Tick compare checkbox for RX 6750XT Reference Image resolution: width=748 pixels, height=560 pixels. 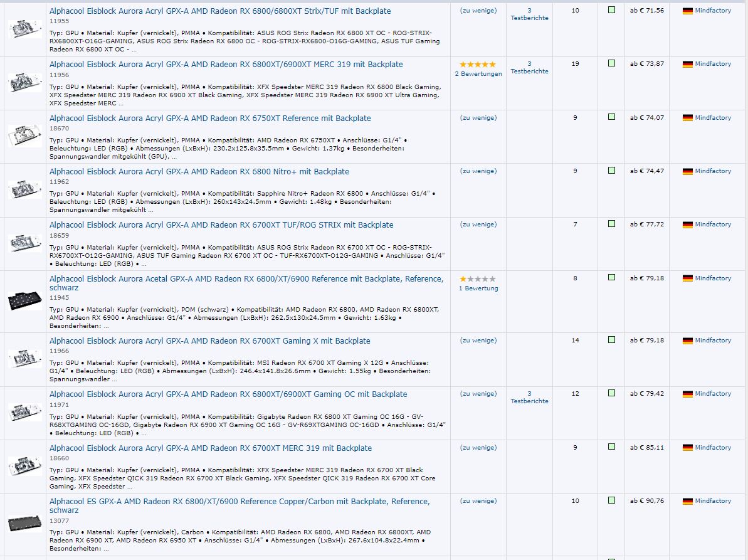[611, 117]
